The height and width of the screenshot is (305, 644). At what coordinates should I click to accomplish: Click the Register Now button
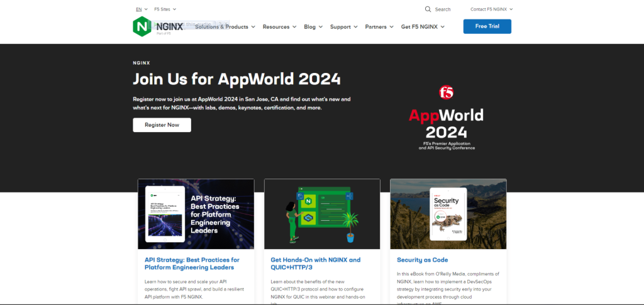pos(162,125)
